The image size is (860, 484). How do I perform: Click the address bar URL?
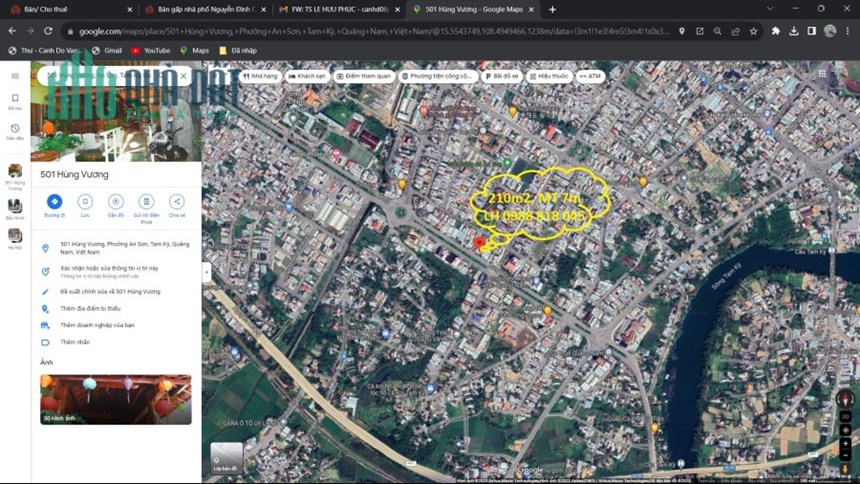click(x=373, y=32)
